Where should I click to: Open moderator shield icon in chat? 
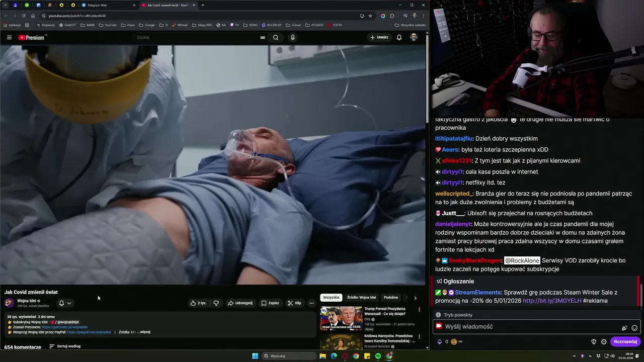[x=594, y=341]
